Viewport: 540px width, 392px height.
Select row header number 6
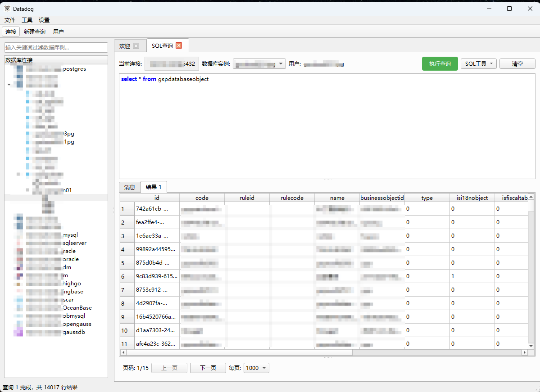point(127,276)
